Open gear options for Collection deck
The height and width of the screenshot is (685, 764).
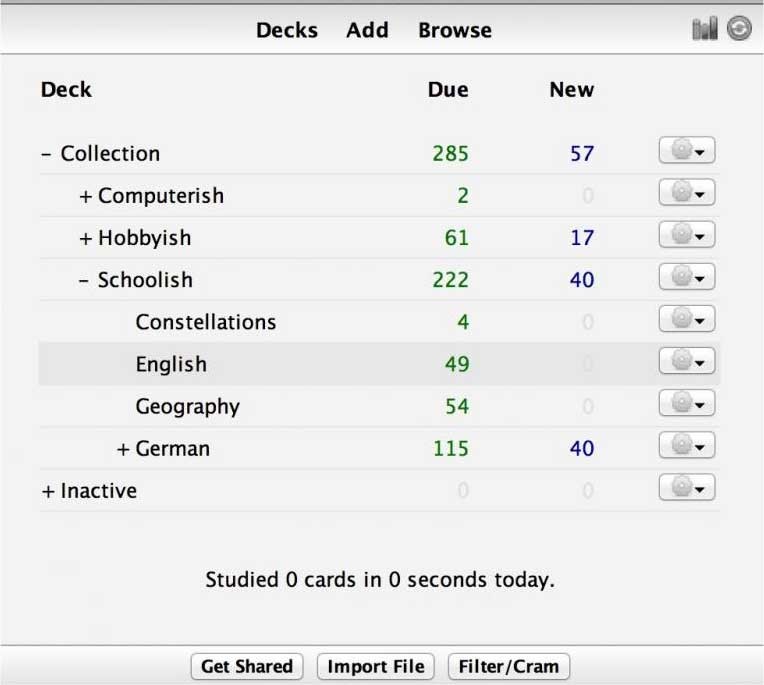(687, 152)
